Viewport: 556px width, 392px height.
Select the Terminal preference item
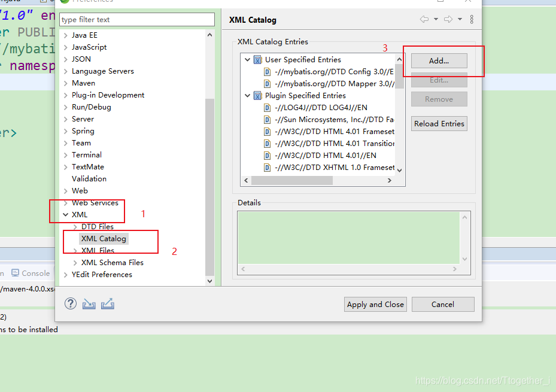pyautogui.click(x=87, y=155)
